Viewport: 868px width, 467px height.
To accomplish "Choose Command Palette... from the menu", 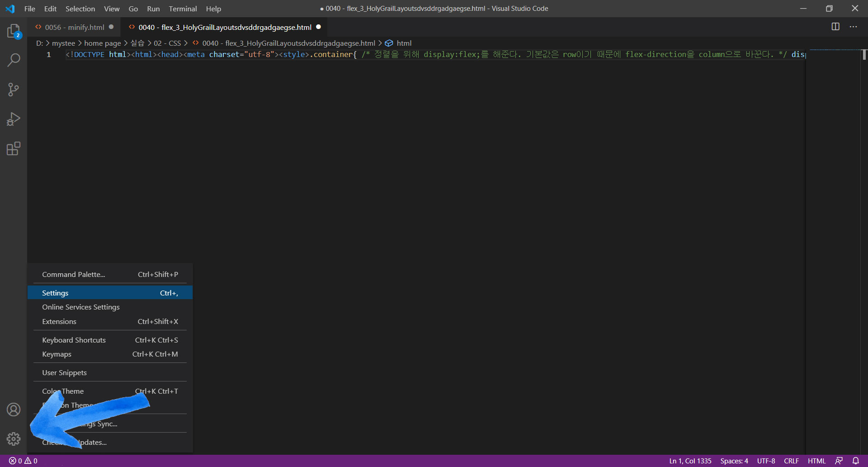I will 110,274.
